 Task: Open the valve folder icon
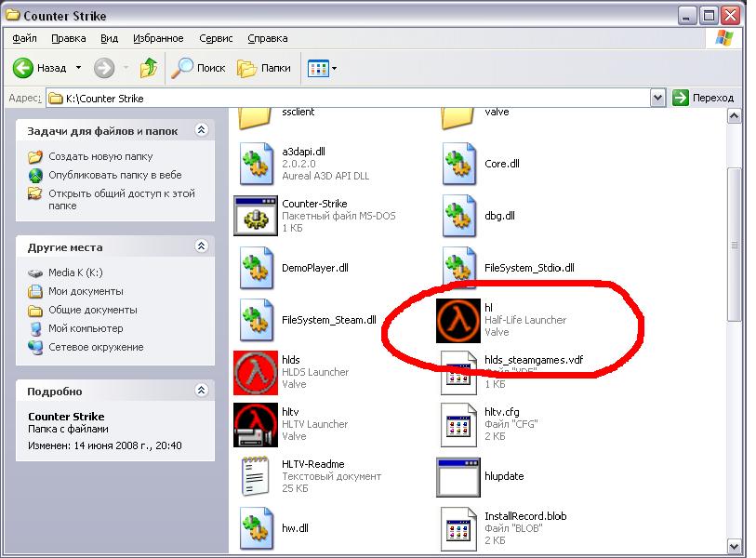click(x=458, y=119)
